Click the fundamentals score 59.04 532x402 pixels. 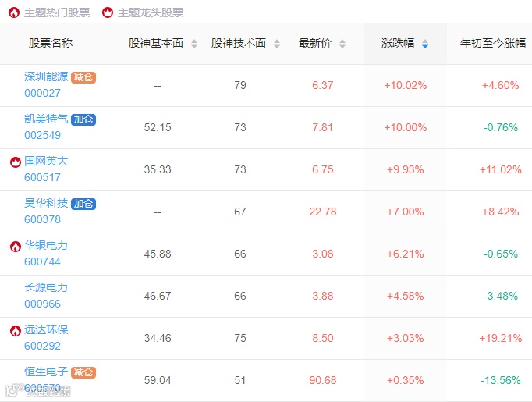tap(158, 380)
